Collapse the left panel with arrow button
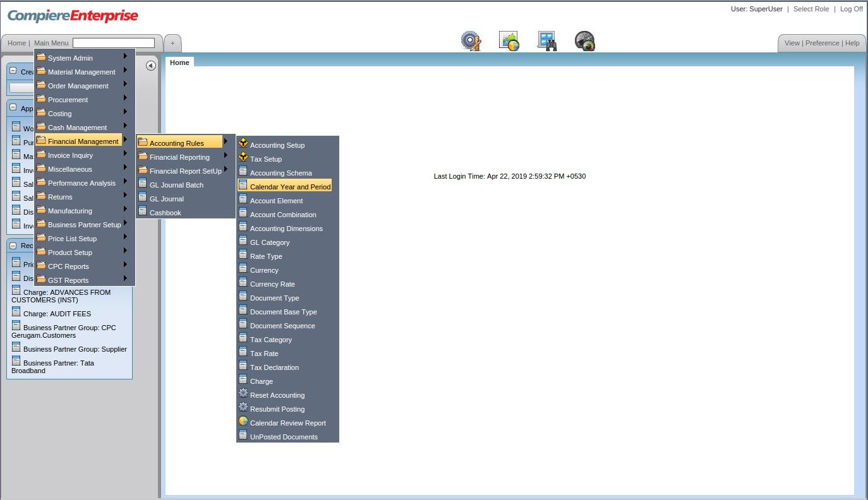Viewport: 868px width, 500px height. (x=151, y=66)
